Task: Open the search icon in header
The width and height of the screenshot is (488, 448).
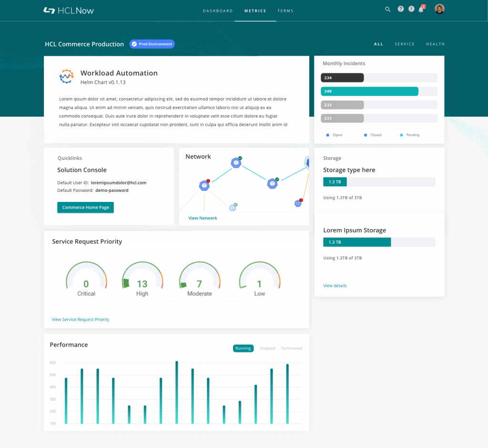Action: pyautogui.click(x=388, y=9)
